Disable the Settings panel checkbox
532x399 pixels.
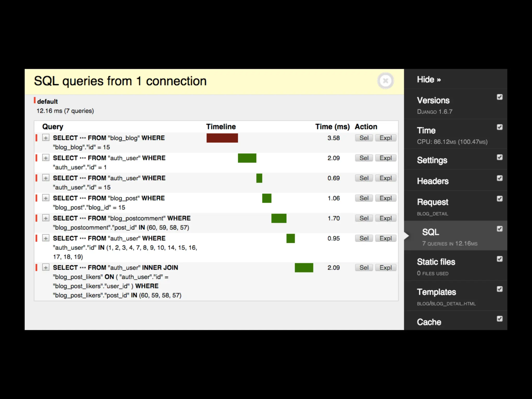(500, 157)
